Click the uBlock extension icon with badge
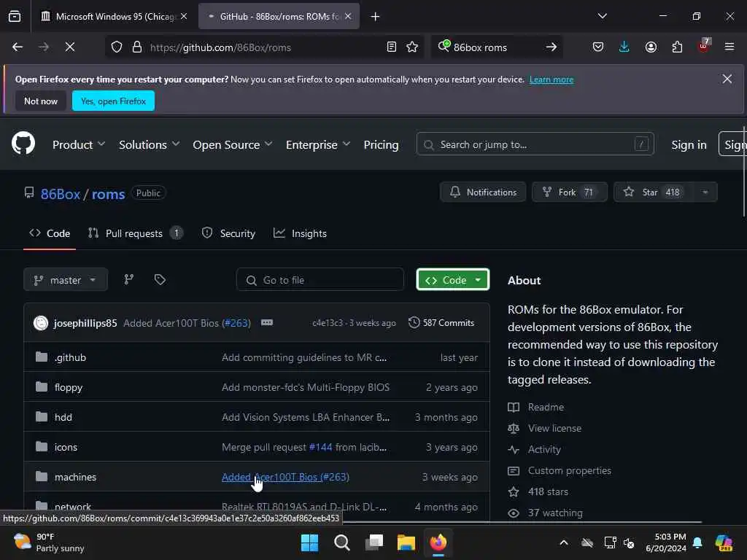This screenshot has height=560, width=747. [x=704, y=46]
